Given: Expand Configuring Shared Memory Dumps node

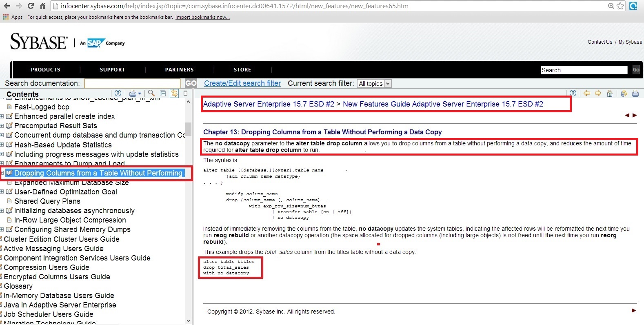Looking at the screenshot, I should pos(2,229).
